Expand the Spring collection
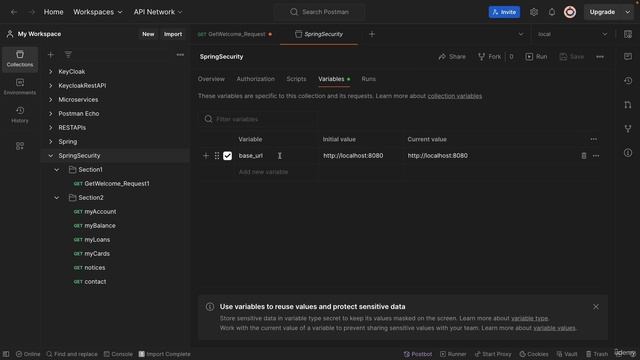Screen dimensions: 640x360 pyautogui.click(x=51, y=142)
